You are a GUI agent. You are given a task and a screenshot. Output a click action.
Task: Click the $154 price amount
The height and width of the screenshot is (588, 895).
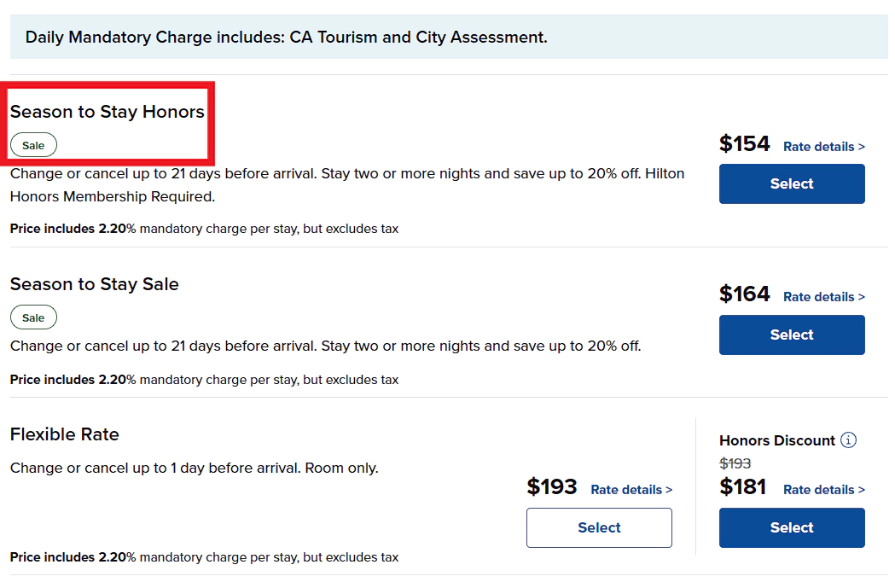coord(744,144)
